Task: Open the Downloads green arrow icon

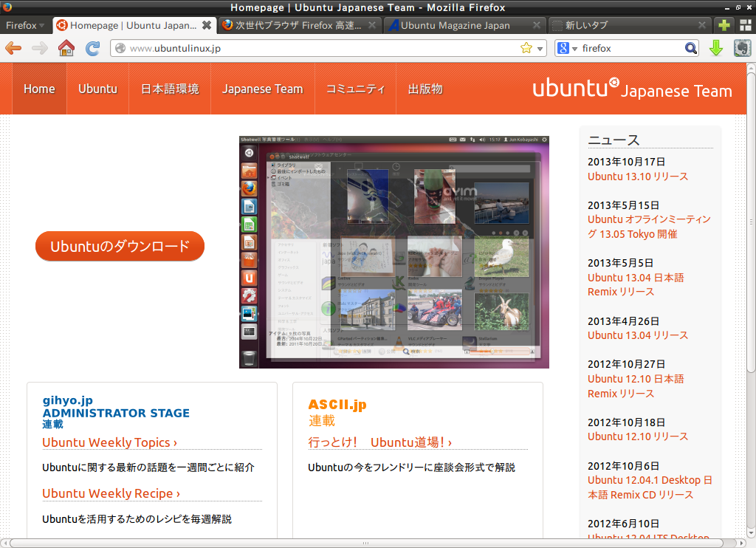Action: (x=716, y=48)
